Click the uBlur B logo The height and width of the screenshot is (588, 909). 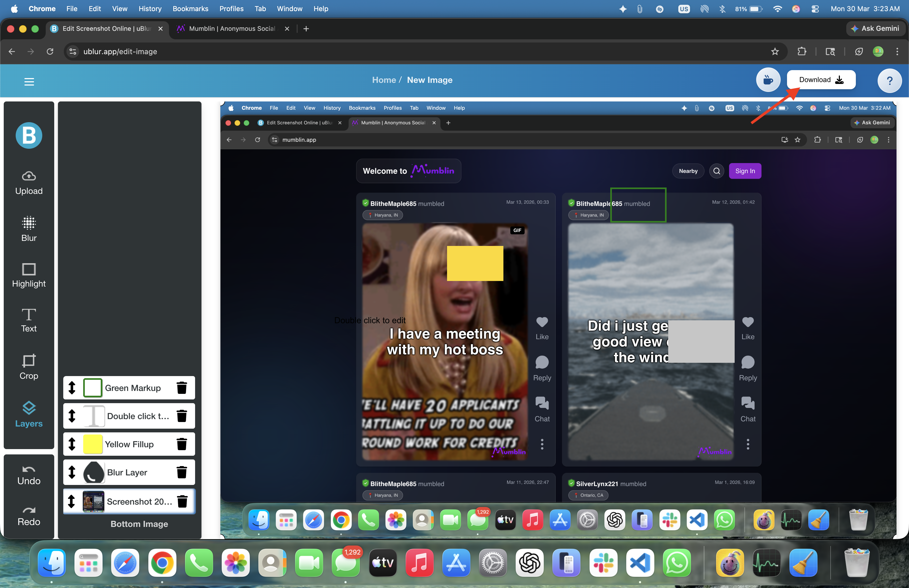point(29,135)
